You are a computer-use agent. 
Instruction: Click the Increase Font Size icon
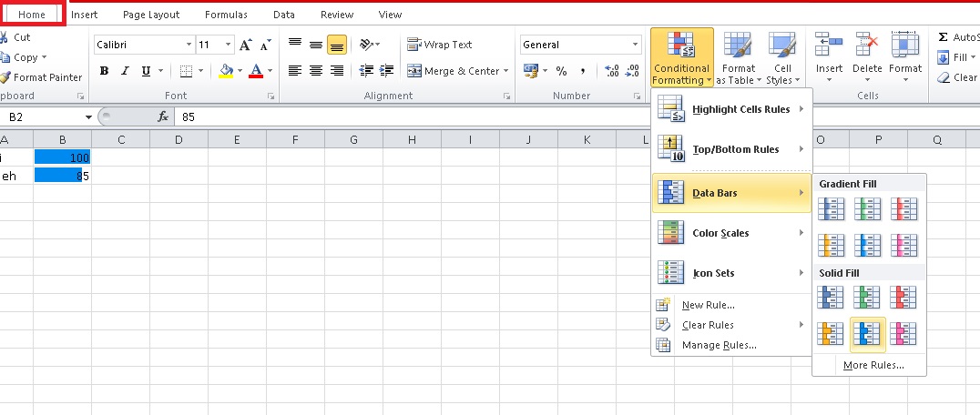pos(246,45)
